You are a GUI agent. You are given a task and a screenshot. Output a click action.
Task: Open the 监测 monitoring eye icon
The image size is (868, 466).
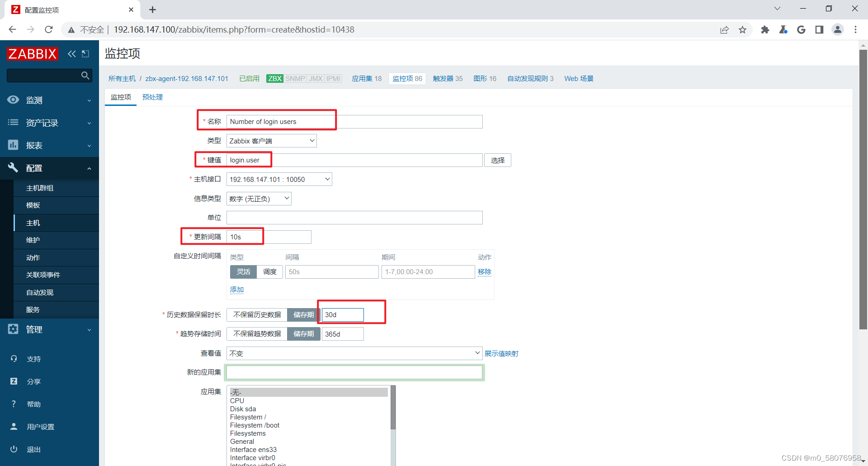click(x=13, y=100)
